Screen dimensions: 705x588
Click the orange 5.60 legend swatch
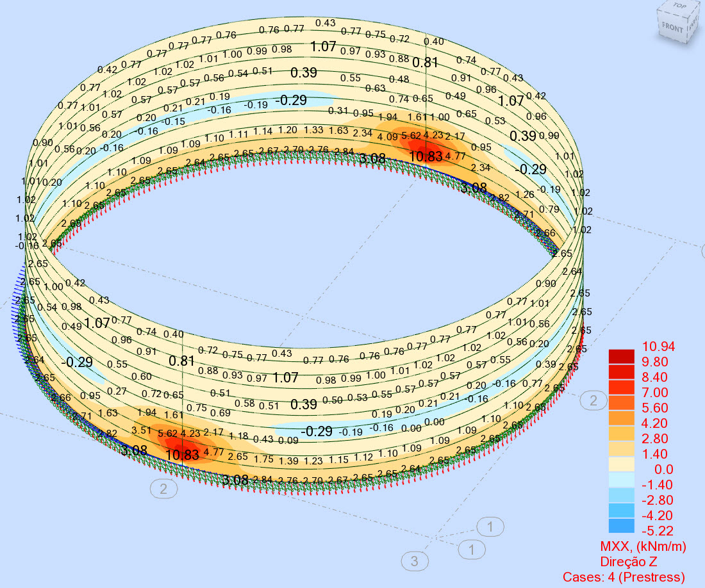coord(620,404)
